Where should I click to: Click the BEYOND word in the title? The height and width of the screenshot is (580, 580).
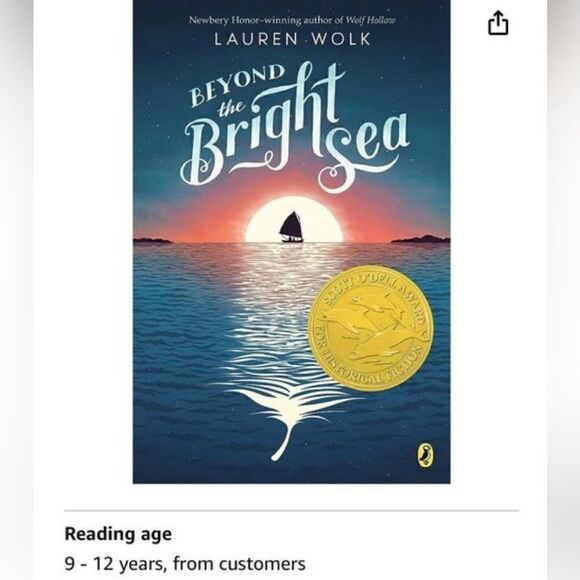[237, 84]
